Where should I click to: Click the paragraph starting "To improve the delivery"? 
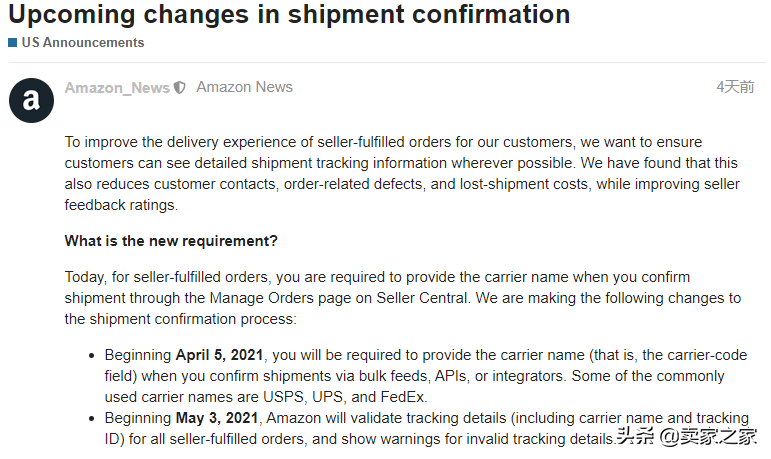[x=402, y=174]
